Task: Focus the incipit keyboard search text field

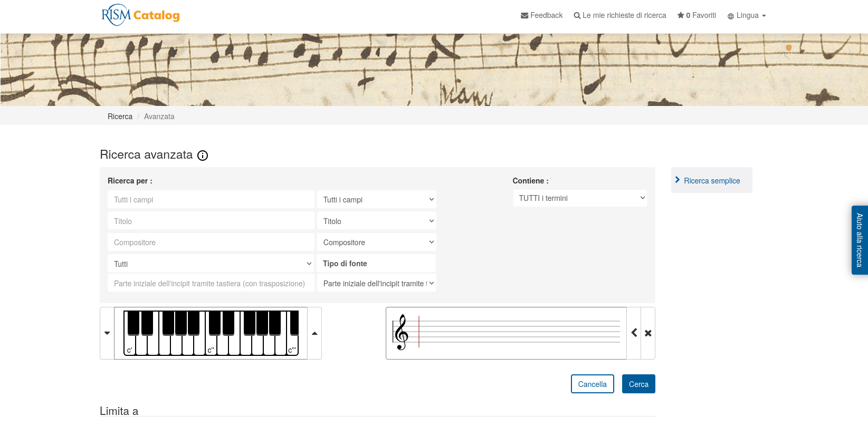Action: pyautogui.click(x=211, y=284)
